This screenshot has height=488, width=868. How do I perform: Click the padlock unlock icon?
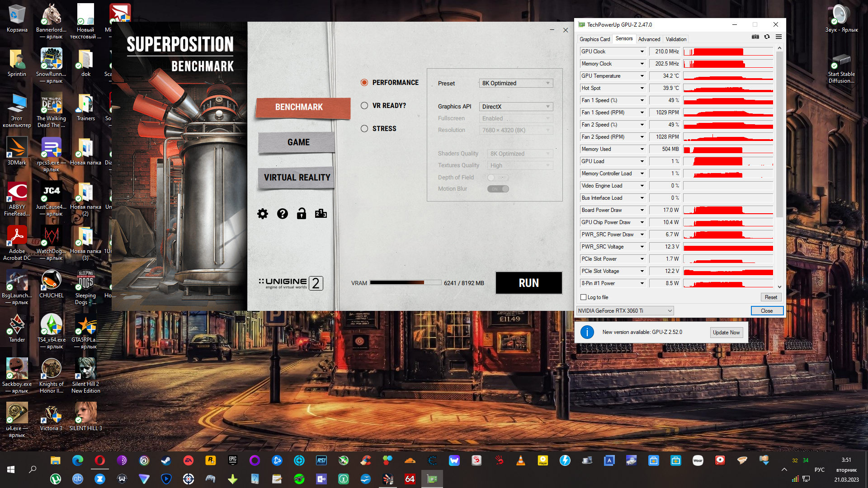302,214
